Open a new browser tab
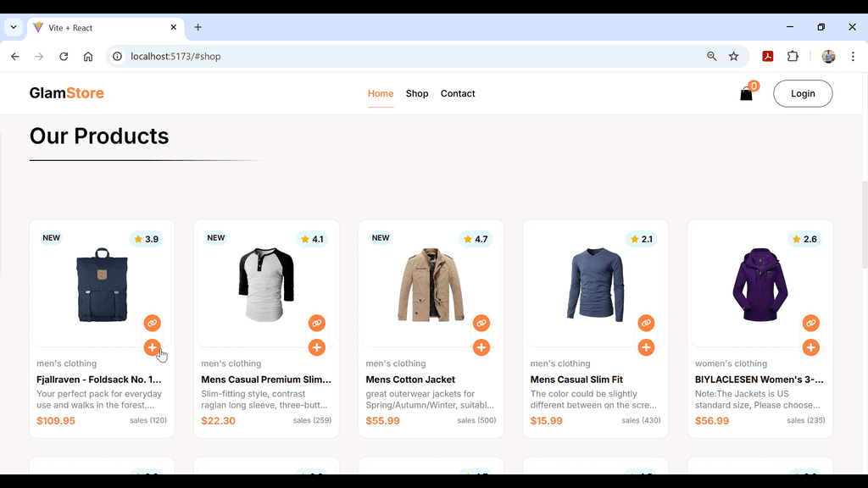The height and width of the screenshot is (488, 868). coord(198,27)
